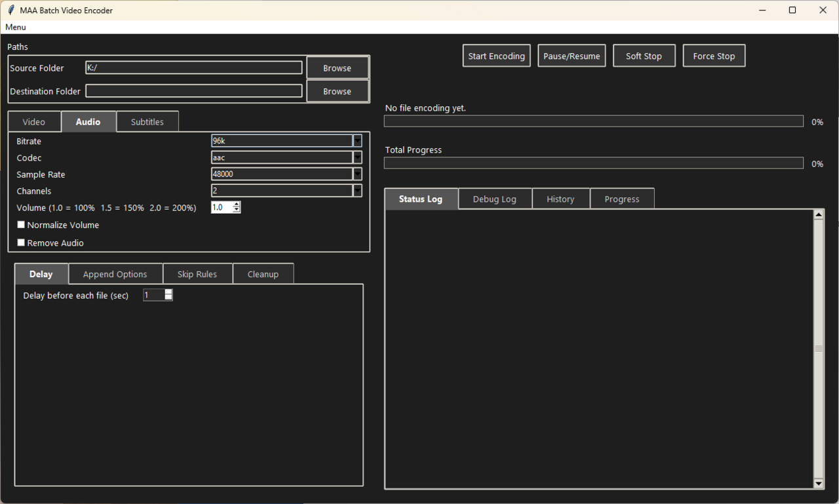Screen dimensions: 839x504
Task: Switch to the History tab
Action: tap(560, 199)
